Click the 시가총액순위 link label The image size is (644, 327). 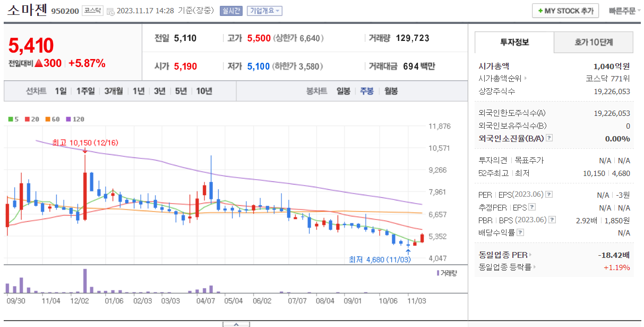(500, 79)
